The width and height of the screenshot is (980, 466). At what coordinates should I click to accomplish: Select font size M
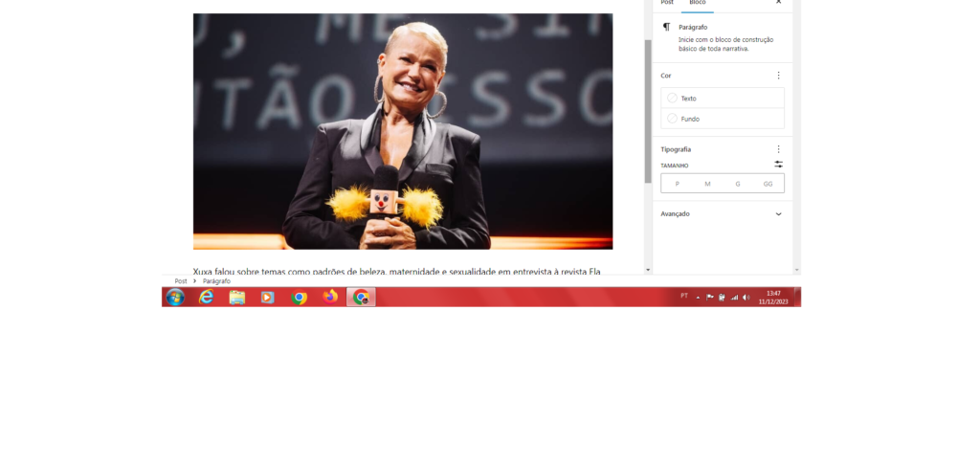pos(707,184)
